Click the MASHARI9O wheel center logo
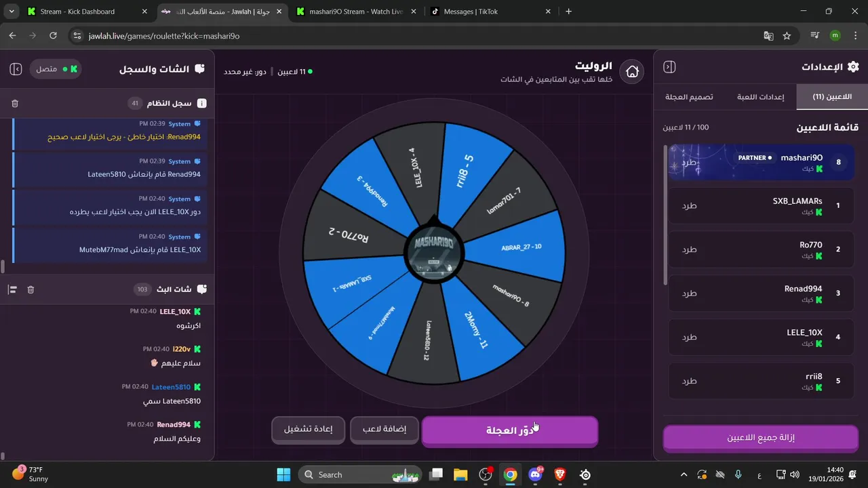 pyautogui.click(x=434, y=252)
